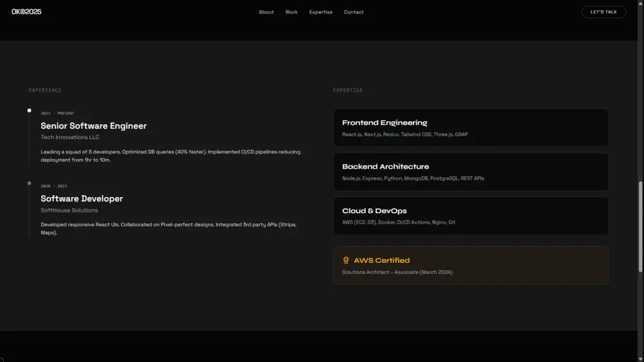Click the Solutions Architect – Associate text

point(397,272)
